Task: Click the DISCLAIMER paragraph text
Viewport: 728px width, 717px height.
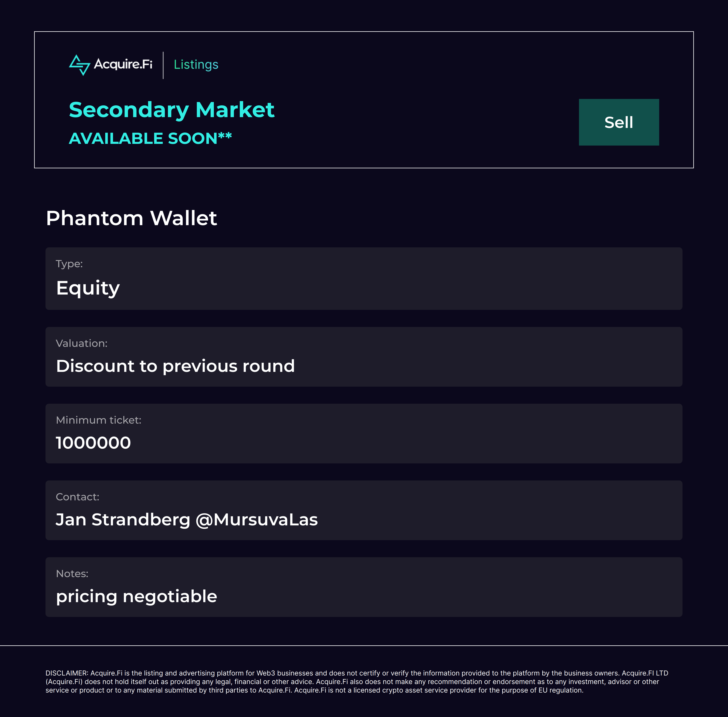Action: pos(357,682)
